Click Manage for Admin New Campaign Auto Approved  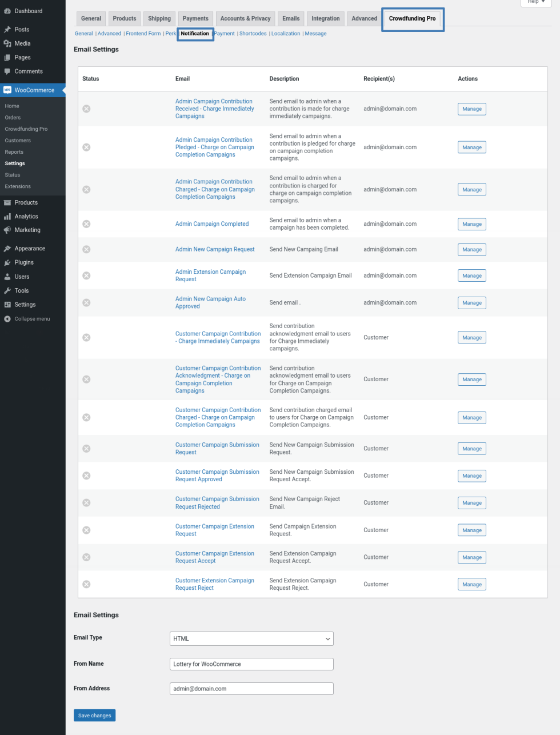471,303
